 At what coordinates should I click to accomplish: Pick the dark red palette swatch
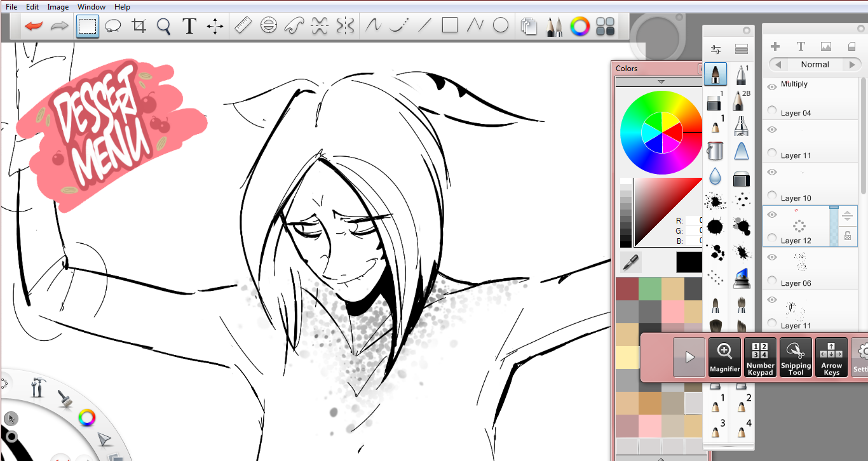(627, 289)
